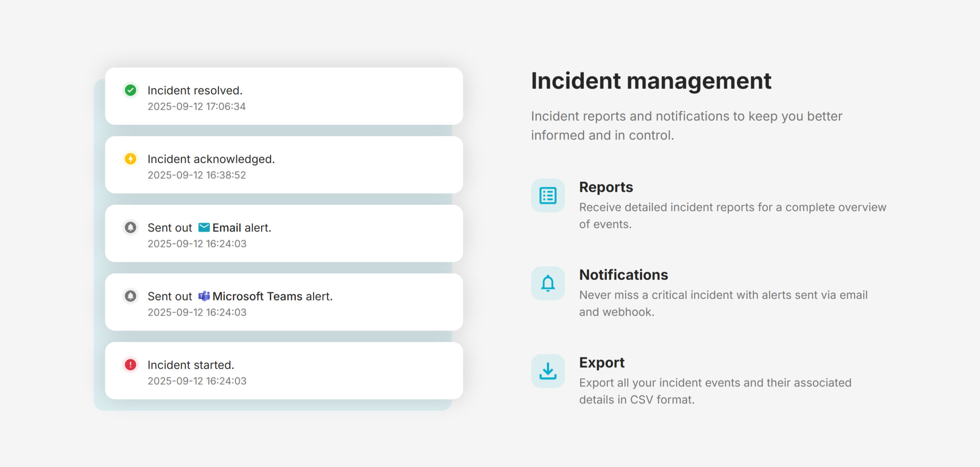The width and height of the screenshot is (980, 467).
Task: Click the bell icon beside Teams alert
Action: pos(131,296)
